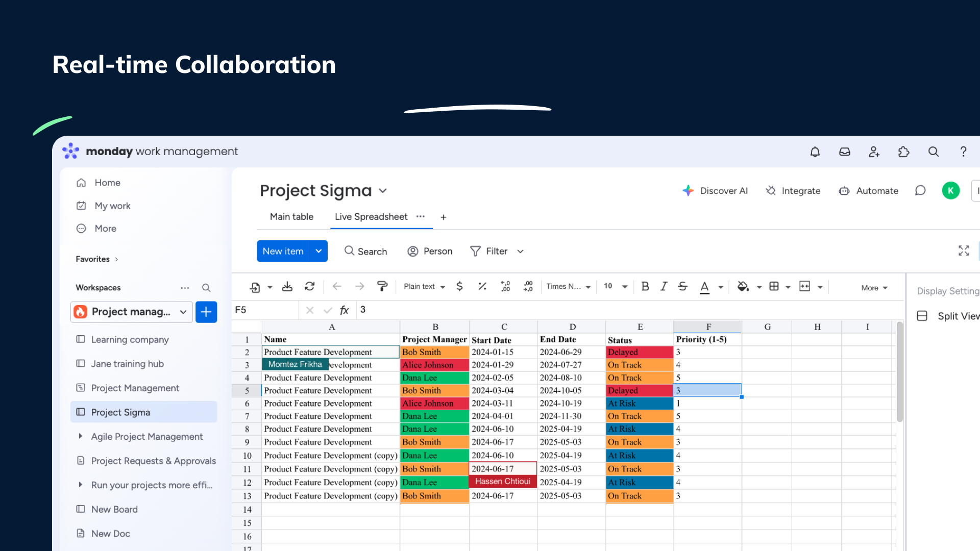Open the New item dropdown arrow
The height and width of the screenshot is (551, 980).
pyautogui.click(x=318, y=251)
